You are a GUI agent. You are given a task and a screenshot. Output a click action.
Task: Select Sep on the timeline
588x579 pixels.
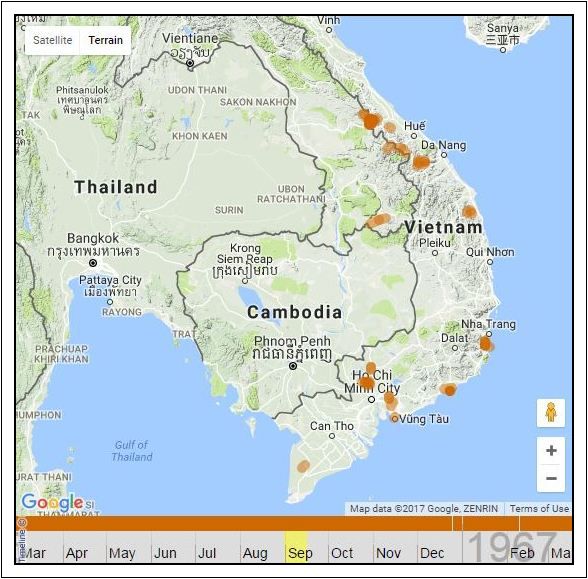pos(300,553)
